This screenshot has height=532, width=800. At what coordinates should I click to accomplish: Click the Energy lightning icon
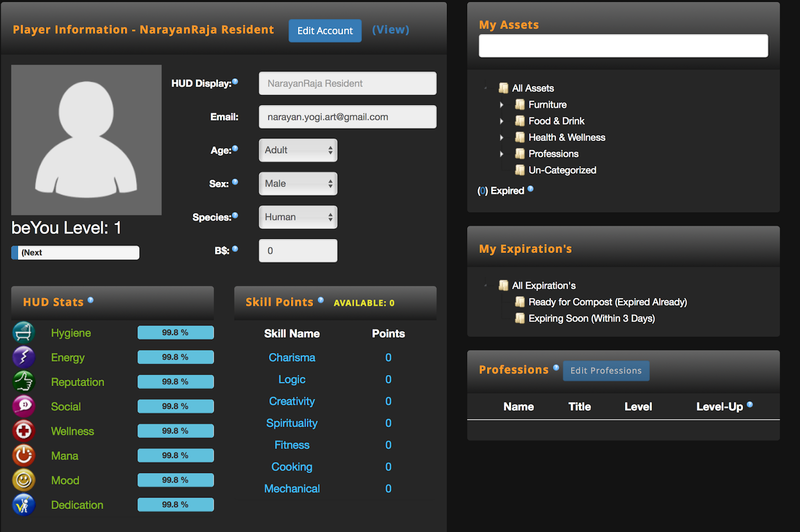coord(23,356)
